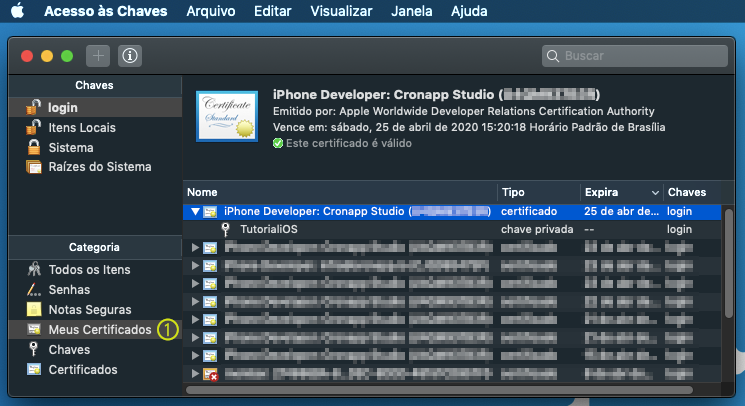Open the Acesso às Chaves menu
The image size is (745, 406).
click(x=105, y=11)
